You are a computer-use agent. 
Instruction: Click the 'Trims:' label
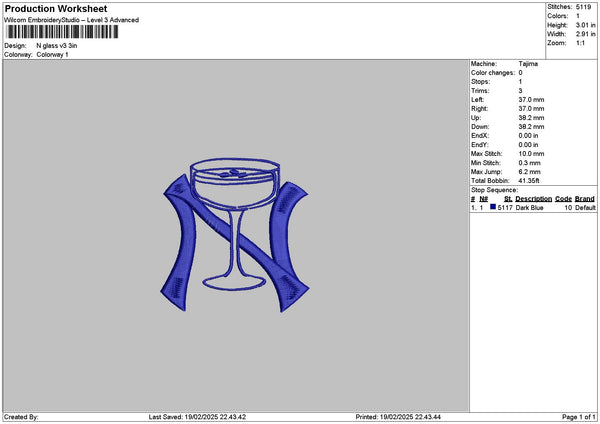[480, 91]
